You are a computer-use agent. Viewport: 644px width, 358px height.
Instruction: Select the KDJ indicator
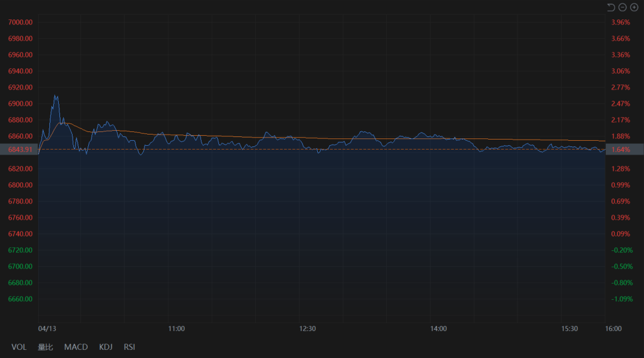(x=106, y=347)
